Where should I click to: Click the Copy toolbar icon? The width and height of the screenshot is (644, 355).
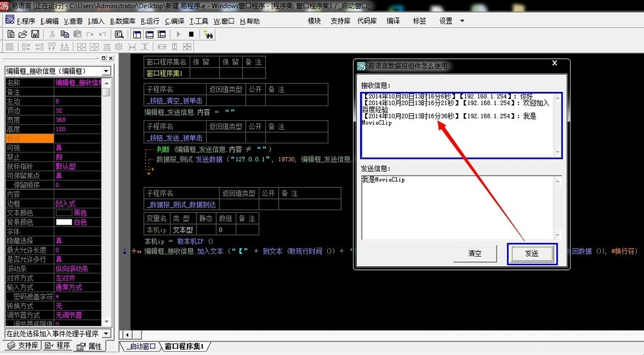[x=64, y=35]
